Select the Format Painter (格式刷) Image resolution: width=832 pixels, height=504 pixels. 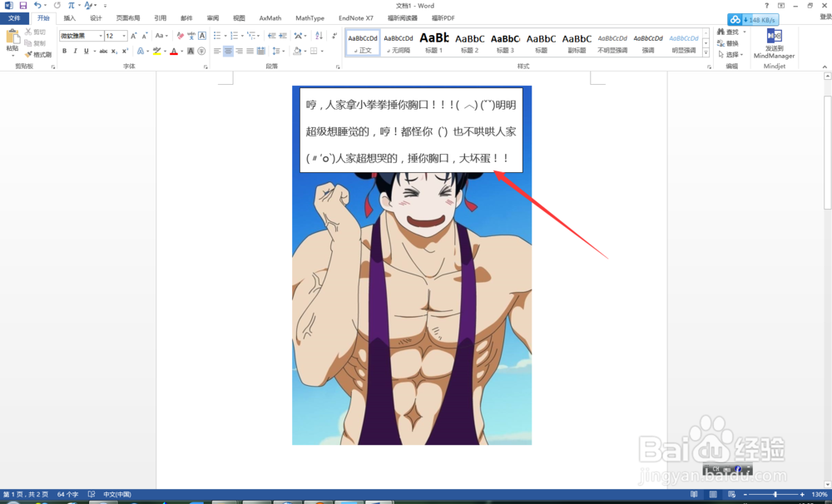[x=38, y=54]
